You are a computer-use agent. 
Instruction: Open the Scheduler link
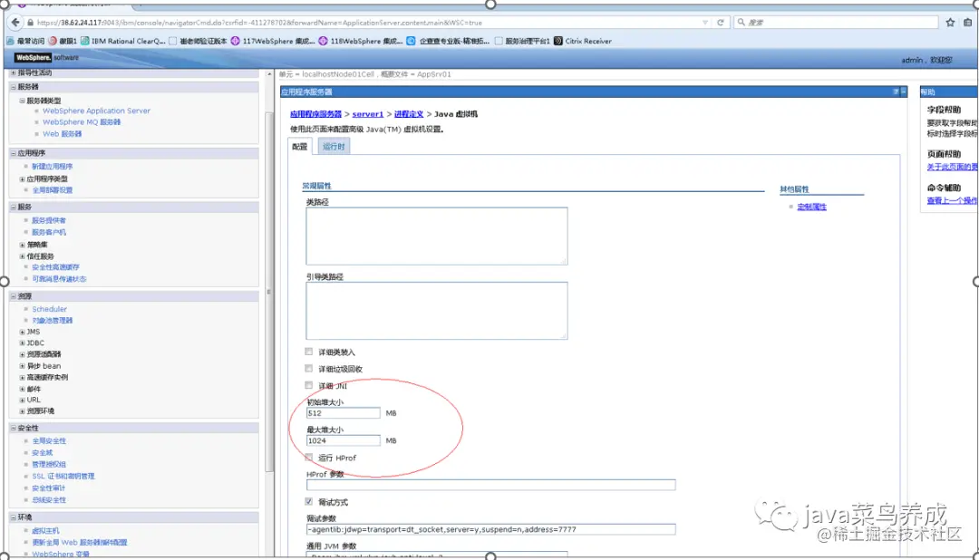coord(49,309)
